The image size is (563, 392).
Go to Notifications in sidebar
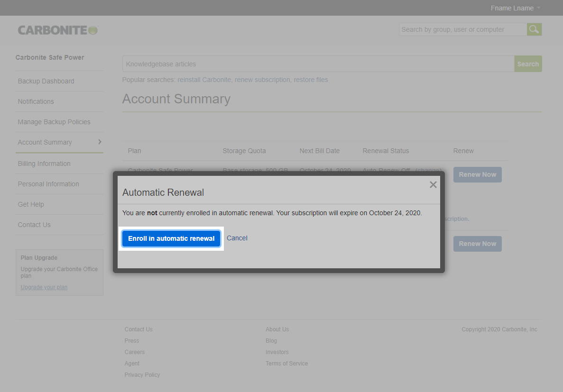pyautogui.click(x=36, y=101)
